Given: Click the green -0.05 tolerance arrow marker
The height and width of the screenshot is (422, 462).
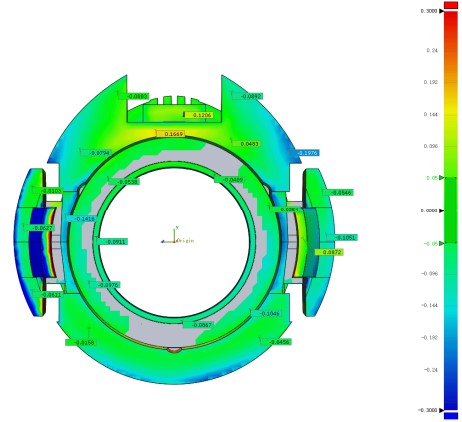Looking at the screenshot, I should tap(441, 244).
